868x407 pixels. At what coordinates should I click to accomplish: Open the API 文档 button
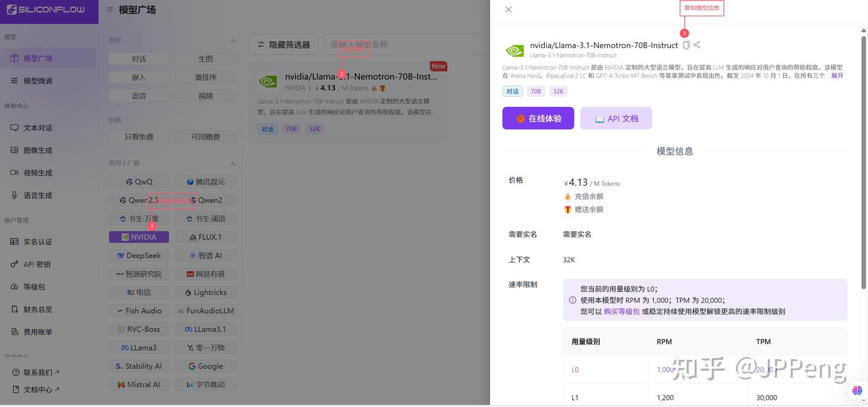pos(616,119)
